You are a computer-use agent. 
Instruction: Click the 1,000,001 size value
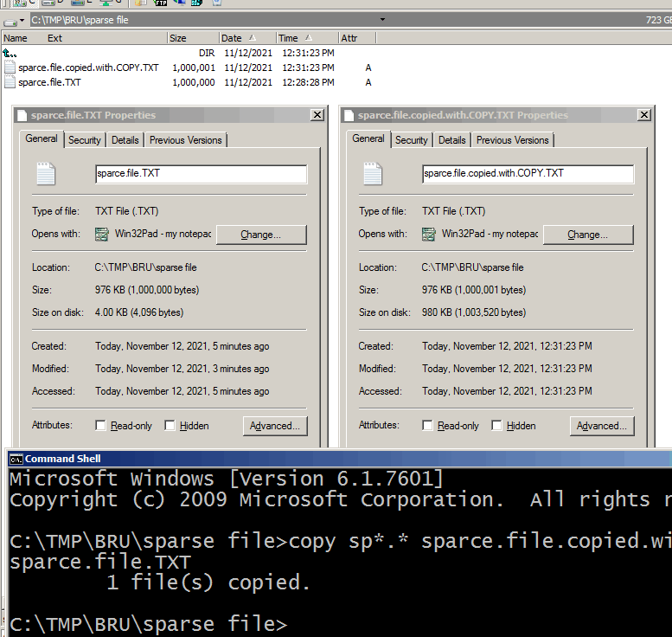coord(193,68)
